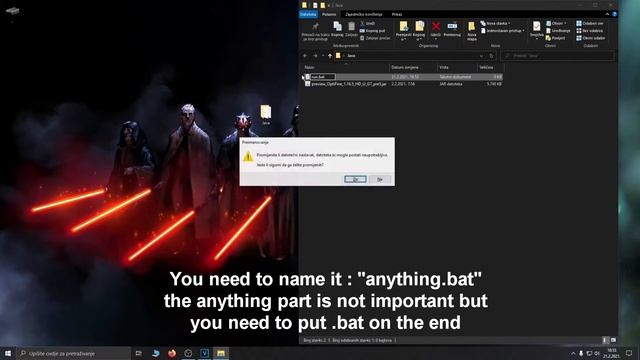The width and height of the screenshot is (640, 360).
Task: Open the Java folder on desktop
Action: [x=266, y=115]
